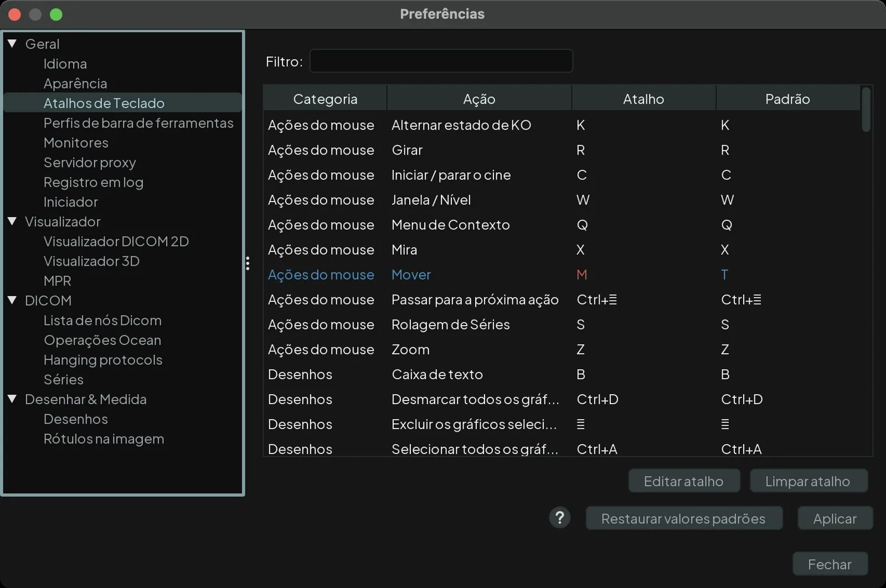Select Atalhos de Teclado tree item

[x=122, y=103]
